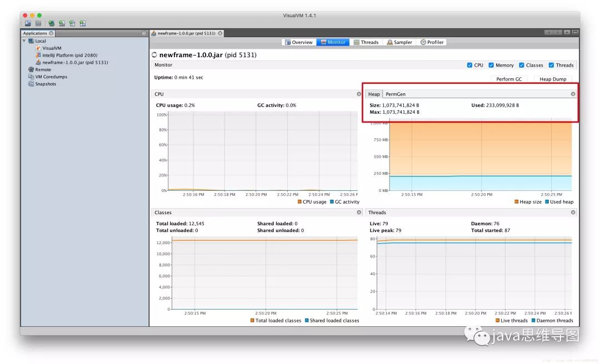Image resolution: width=600 pixels, height=364 pixels.
Task: Hide the Threads graph panel
Action: 573,212
